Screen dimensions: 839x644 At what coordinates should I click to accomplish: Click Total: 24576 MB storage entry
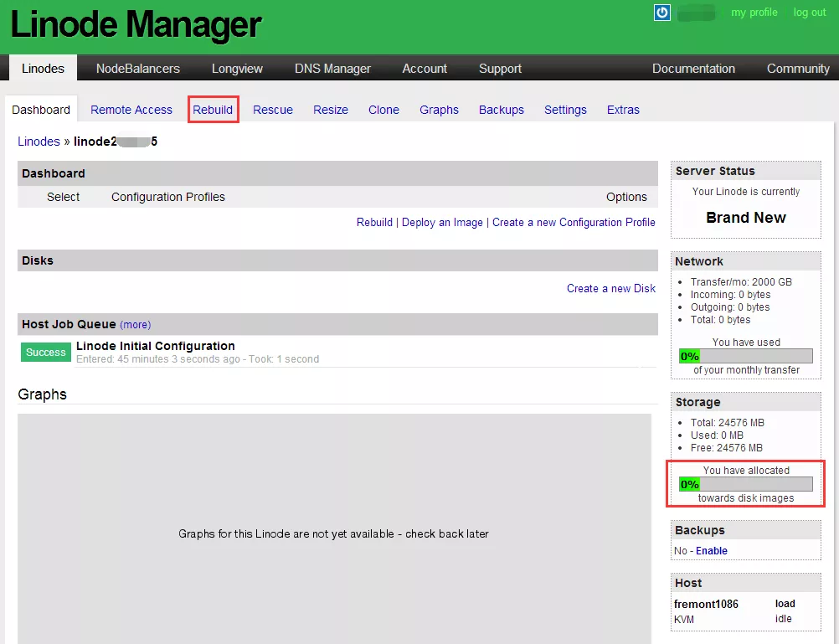click(x=727, y=422)
